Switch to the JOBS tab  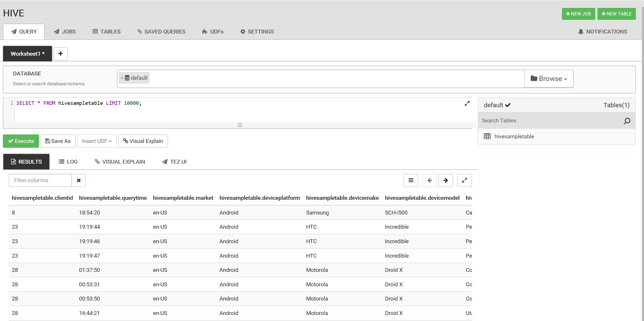pyautogui.click(x=65, y=32)
